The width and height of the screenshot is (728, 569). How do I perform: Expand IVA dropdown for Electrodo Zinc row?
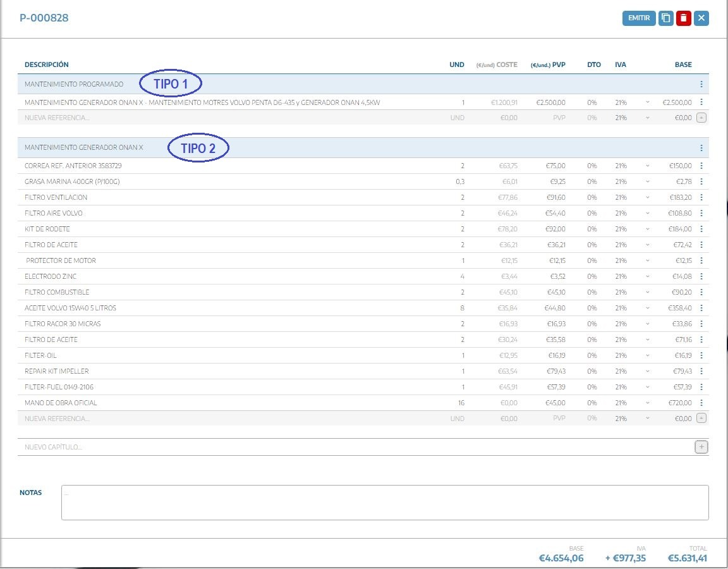[x=647, y=276]
